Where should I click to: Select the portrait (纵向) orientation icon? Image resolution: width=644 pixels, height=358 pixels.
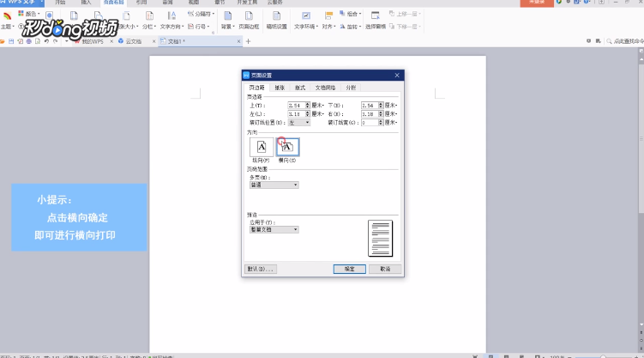(x=262, y=147)
